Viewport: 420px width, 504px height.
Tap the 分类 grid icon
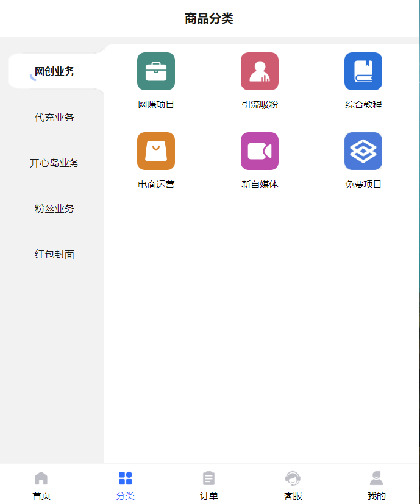point(126,478)
